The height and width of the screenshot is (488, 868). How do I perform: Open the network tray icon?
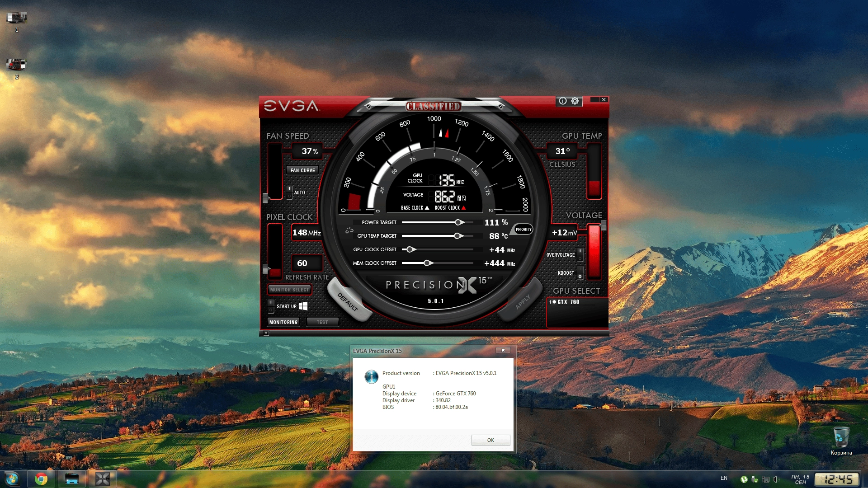click(765, 479)
